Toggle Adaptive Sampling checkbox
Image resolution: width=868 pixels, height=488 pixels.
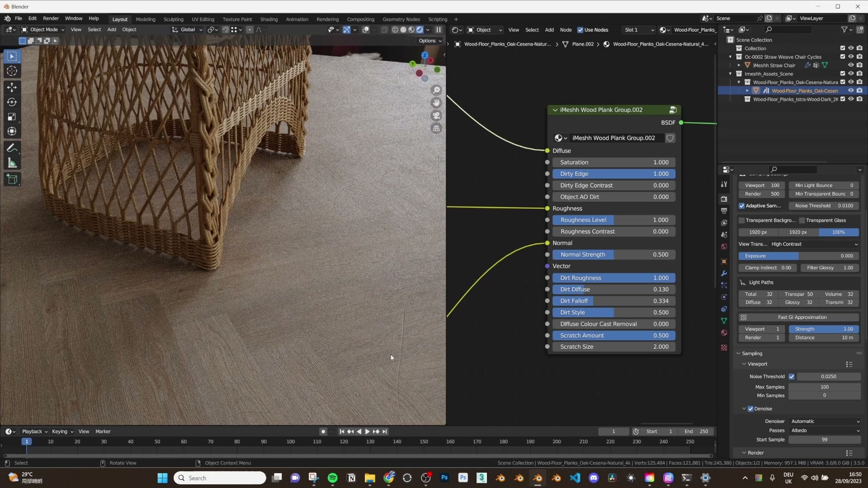click(742, 206)
